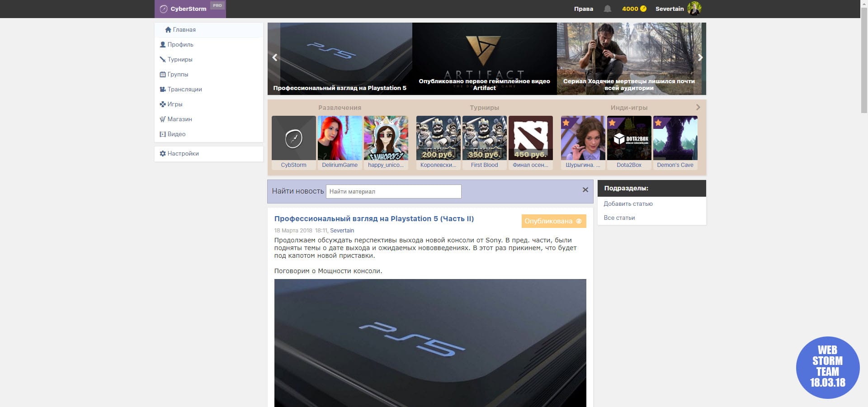Click the eye icon on Опубликована badge
The height and width of the screenshot is (407, 868).
(x=578, y=221)
